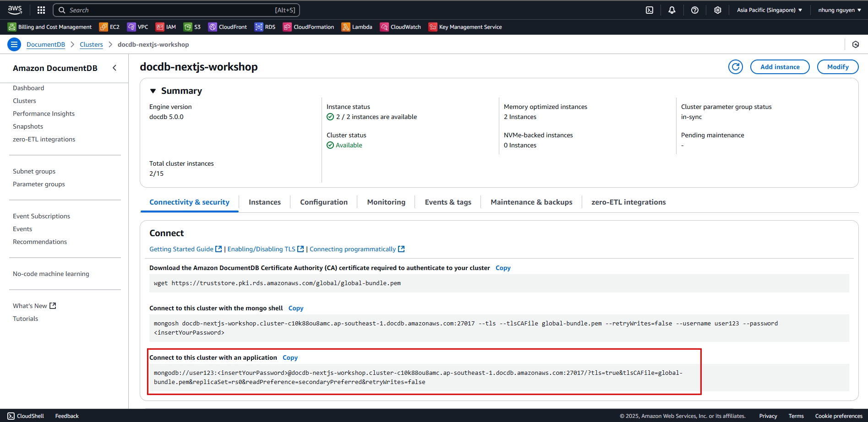Screen dimensions: 868x422
Task: Copy the mongo shell connection command
Action: coord(296,308)
